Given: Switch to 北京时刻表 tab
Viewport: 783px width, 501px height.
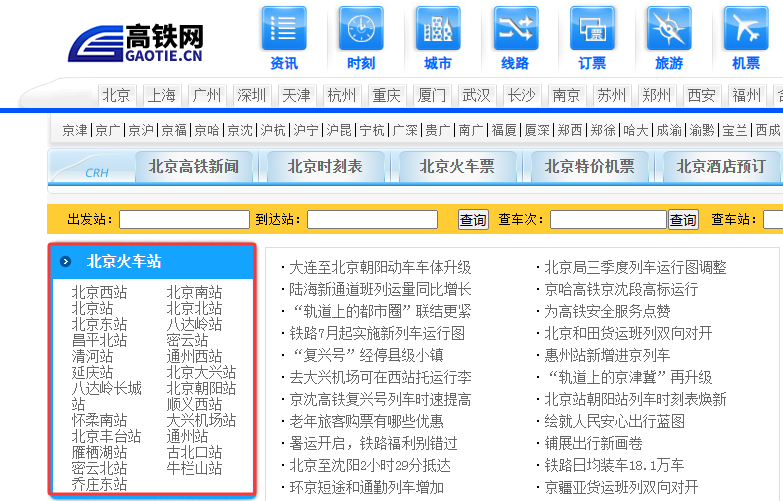Looking at the screenshot, I should pos(325,167).
